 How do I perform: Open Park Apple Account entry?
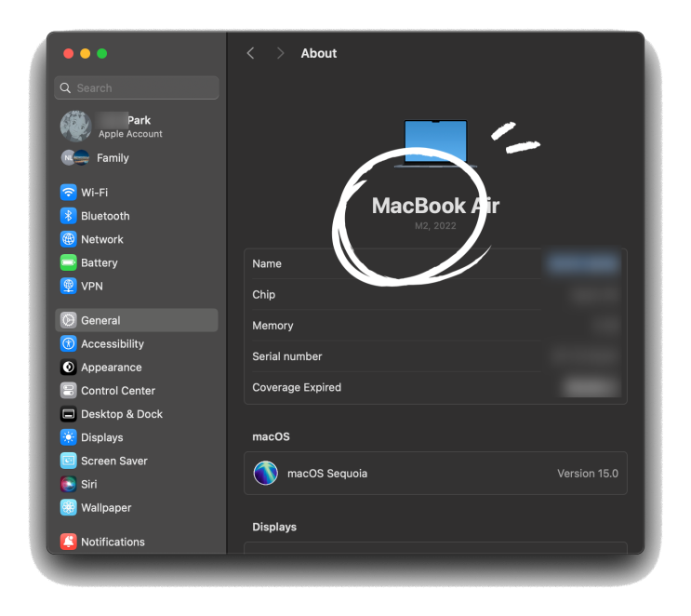coord(137,127)
